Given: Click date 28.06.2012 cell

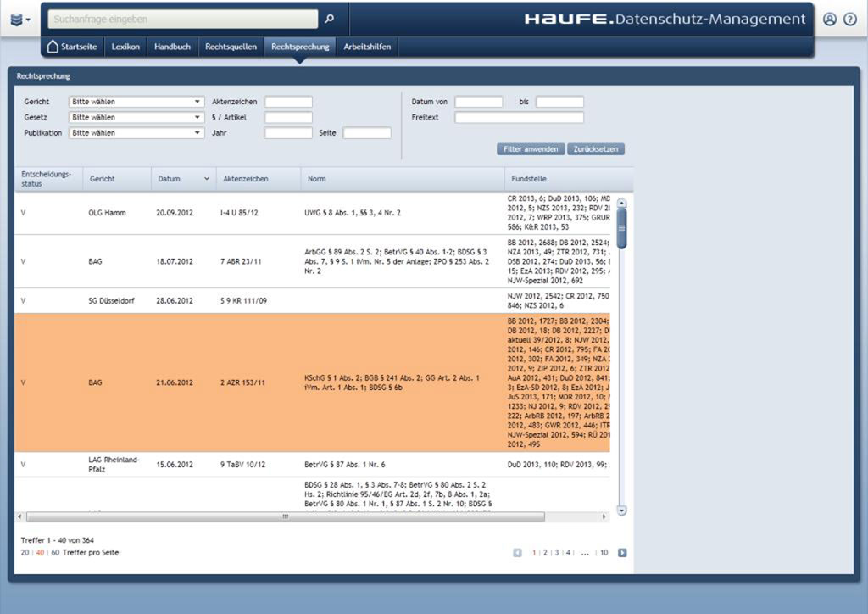Looking at the screenshot, I should (x=175, y=300).
